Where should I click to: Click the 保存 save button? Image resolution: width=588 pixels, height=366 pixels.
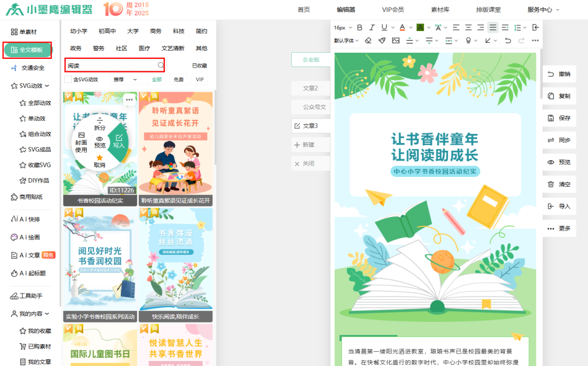[x=559, y=118]
